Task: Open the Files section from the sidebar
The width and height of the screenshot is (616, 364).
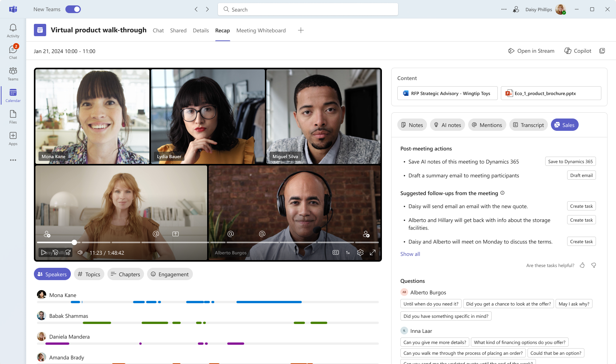Action: pos(13,114)
